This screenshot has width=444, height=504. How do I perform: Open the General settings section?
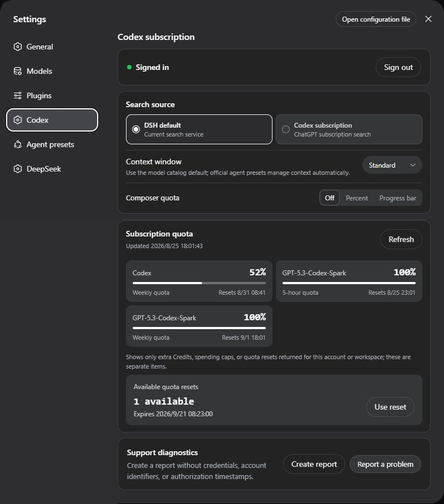pos(52,47)
